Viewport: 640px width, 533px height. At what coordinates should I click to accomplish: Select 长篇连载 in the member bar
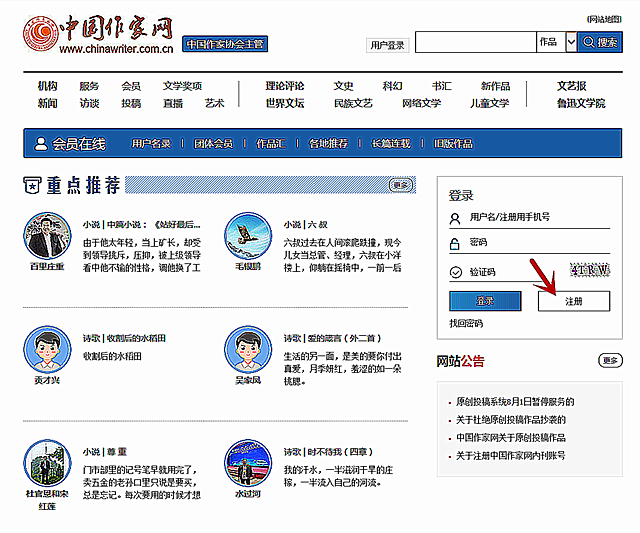pos(390,144)
